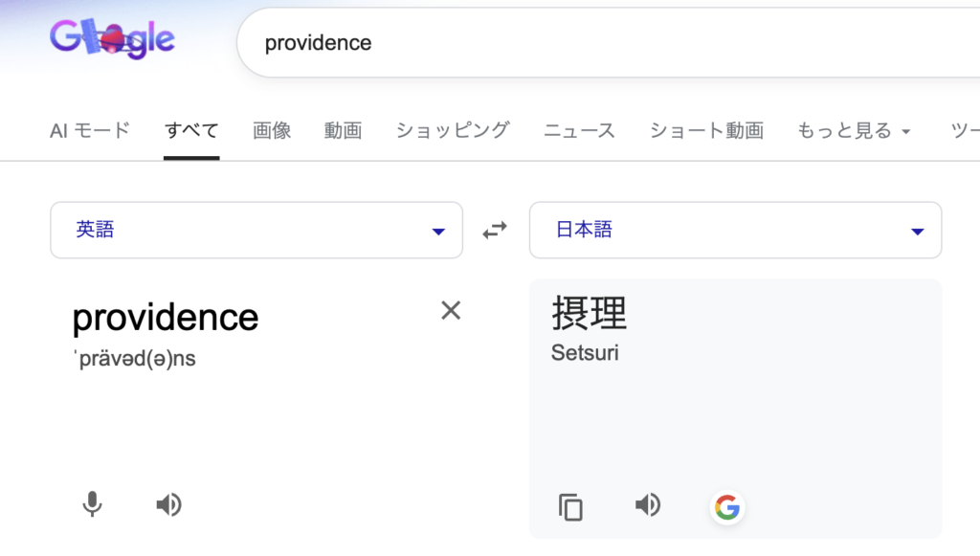980x556 pixels.
Task: Open the 画像 results tab
Action: pos(272,131)
